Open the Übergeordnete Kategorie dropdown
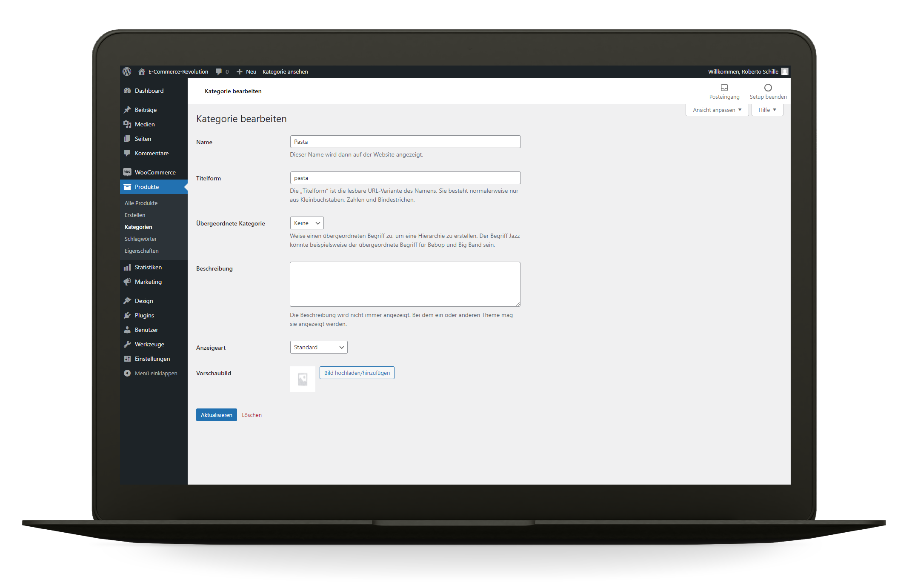This screenshot has height=588, width=912. [x=306, y=223]
